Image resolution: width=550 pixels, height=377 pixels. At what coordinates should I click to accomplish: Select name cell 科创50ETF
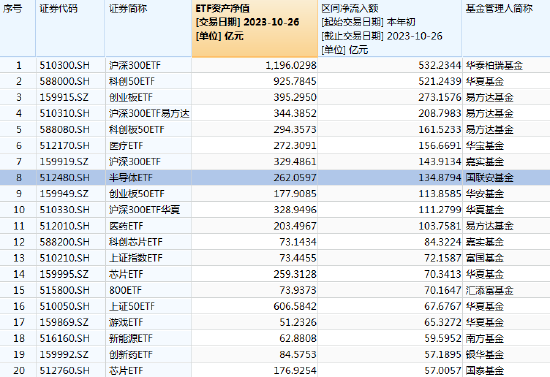tap(132, 81)
